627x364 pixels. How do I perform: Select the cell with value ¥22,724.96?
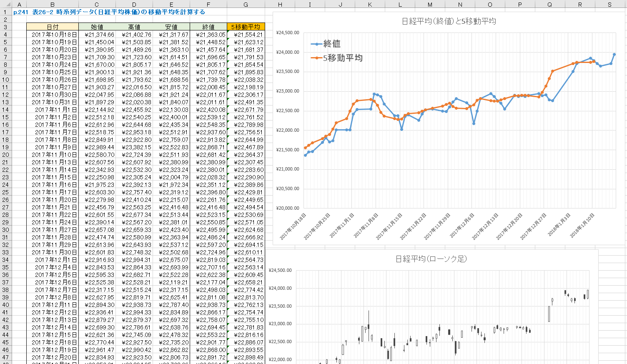pyautogui.click(x=208, y=252)
